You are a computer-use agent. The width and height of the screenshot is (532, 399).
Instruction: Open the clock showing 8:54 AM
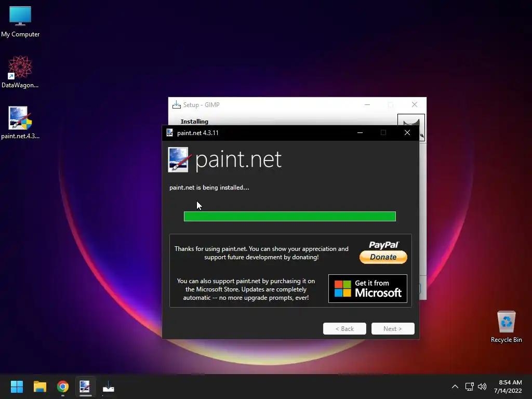click(508, 387)
